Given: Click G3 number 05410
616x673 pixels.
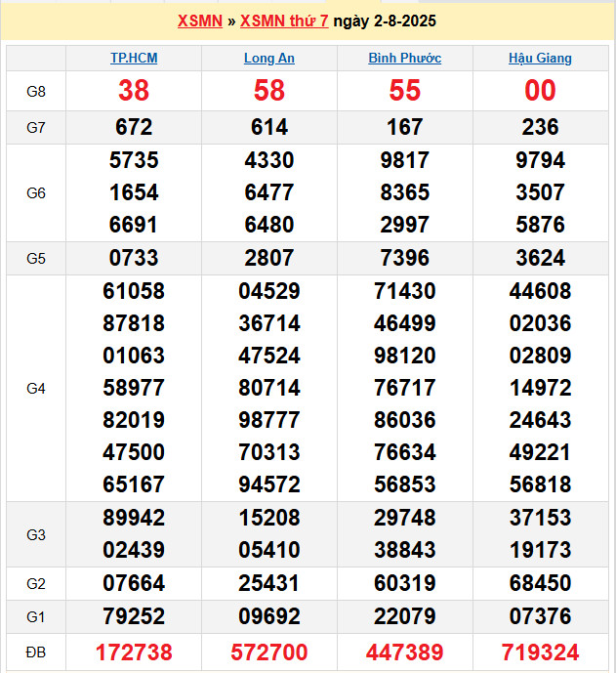Looking at the screenshot, I should pyautogui.click(x=269, y=550).
